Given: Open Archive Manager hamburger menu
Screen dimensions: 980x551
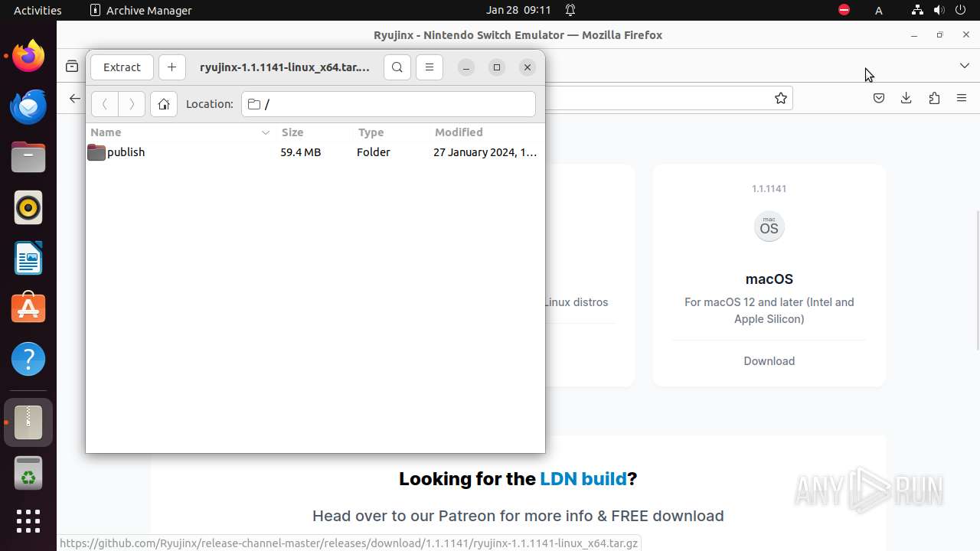Looking at the screenshot, I should 430,67.
